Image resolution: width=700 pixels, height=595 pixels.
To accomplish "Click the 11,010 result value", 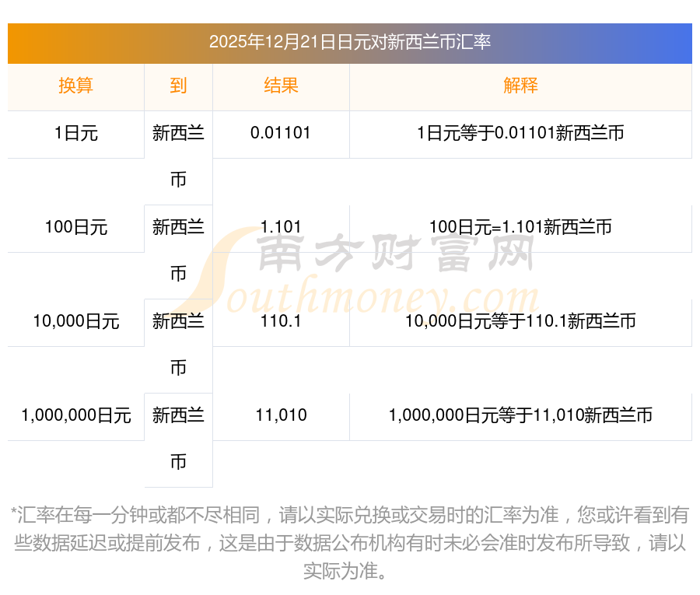I will pos(281,415).
